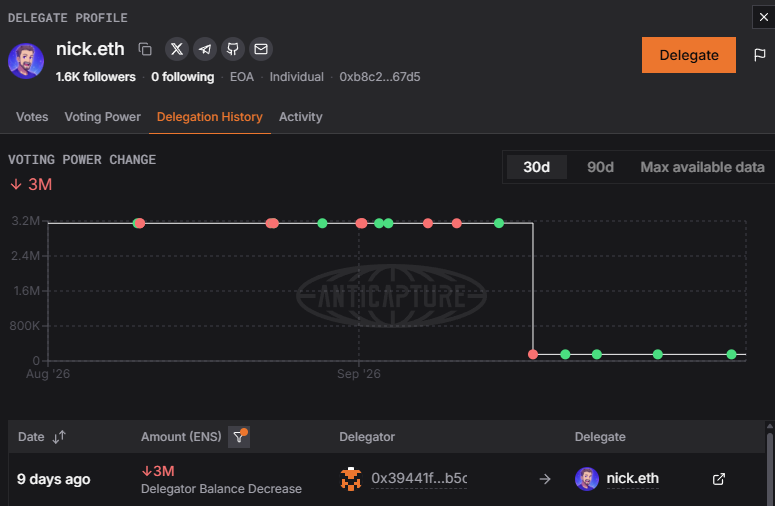Click the Sep '26 axis label
Viewport: 775px width, 506px height.
[359, 374]
